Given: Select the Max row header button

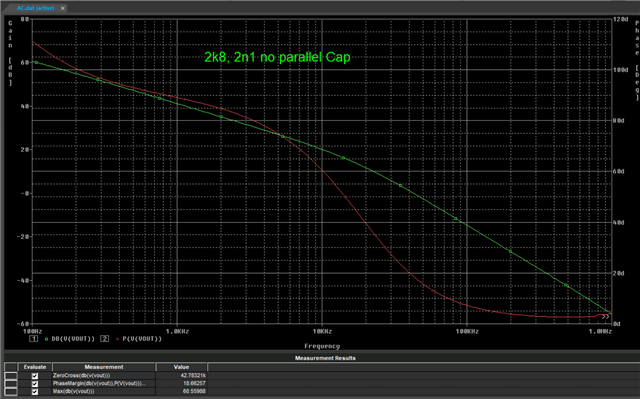Looking at the screenshot, I should coord(11,392).
